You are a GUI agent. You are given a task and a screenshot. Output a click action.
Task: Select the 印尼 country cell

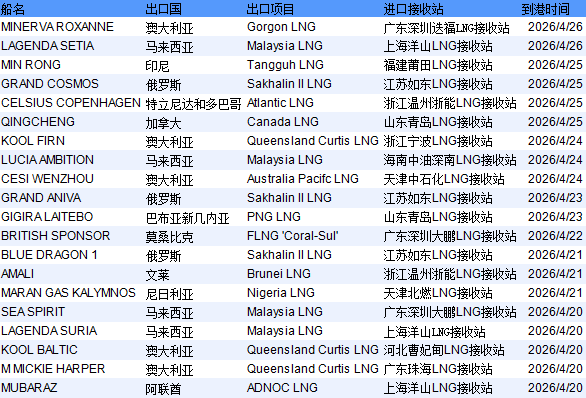click(157, 66)
